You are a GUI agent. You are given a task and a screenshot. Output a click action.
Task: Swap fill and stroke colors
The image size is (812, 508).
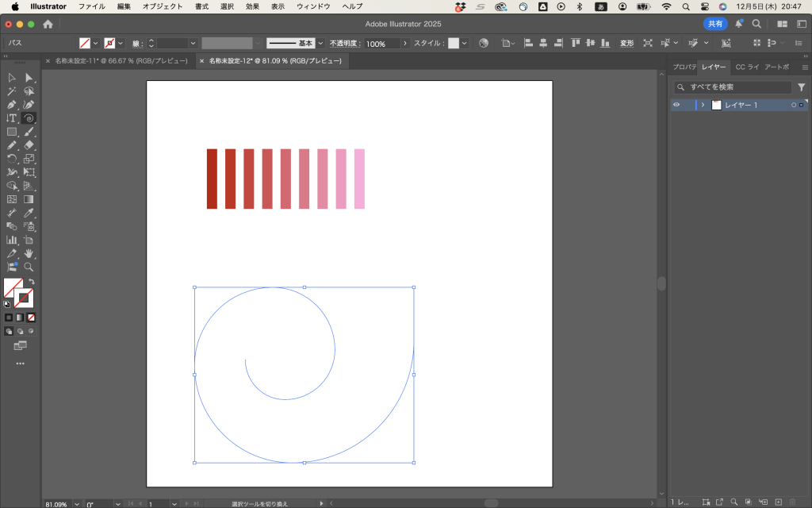(32, 282)
